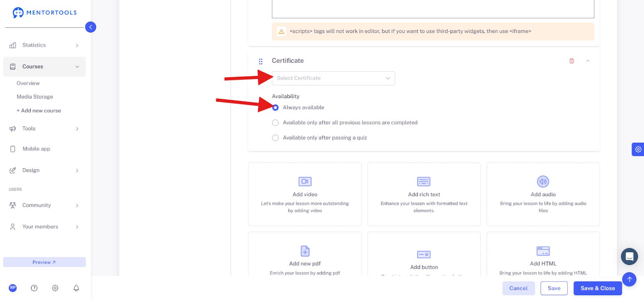Open the blue side settings gear tab
Viewport: 644px width, 300px height.
tap(638, 149)
